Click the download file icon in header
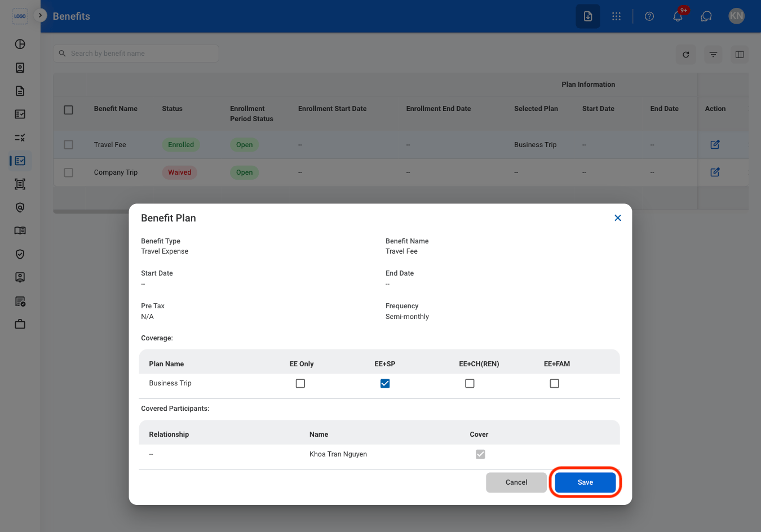 tap(588, 16)
